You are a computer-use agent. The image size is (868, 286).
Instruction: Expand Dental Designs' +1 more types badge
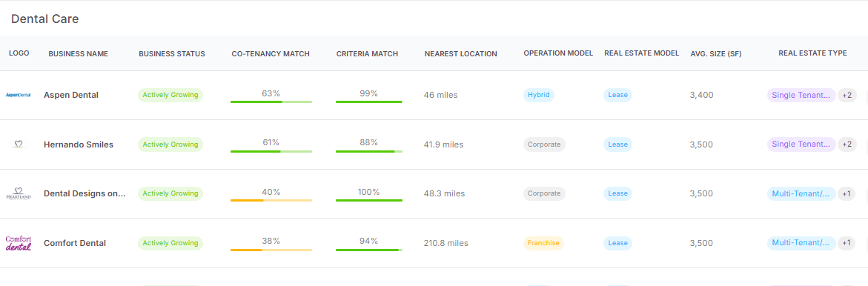pyautogui.click(x=847, y=193)
